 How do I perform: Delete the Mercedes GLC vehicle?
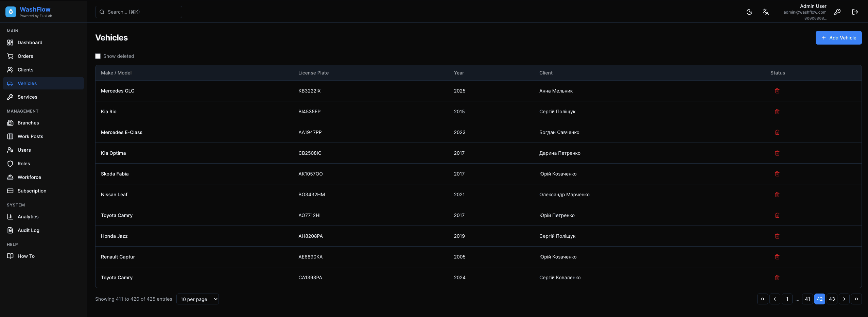(x=777, y=91)
